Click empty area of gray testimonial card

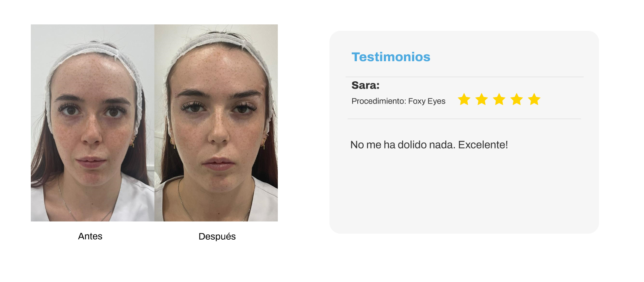pos(464,193)
